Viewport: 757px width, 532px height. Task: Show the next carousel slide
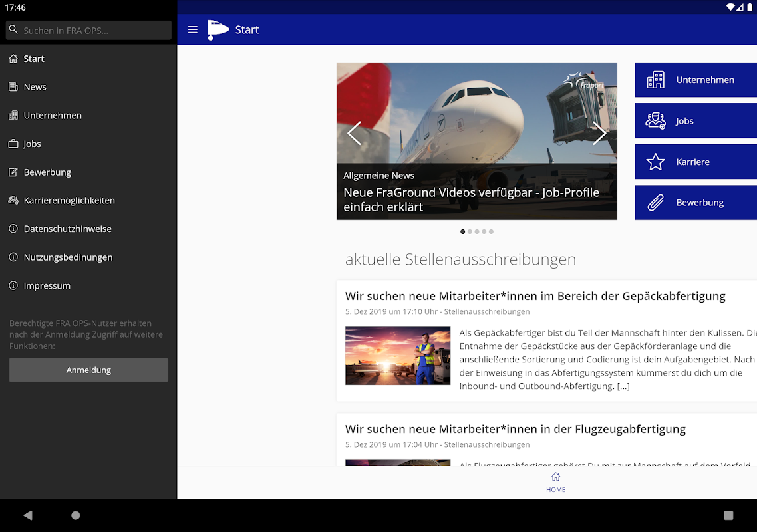point(599,134)
